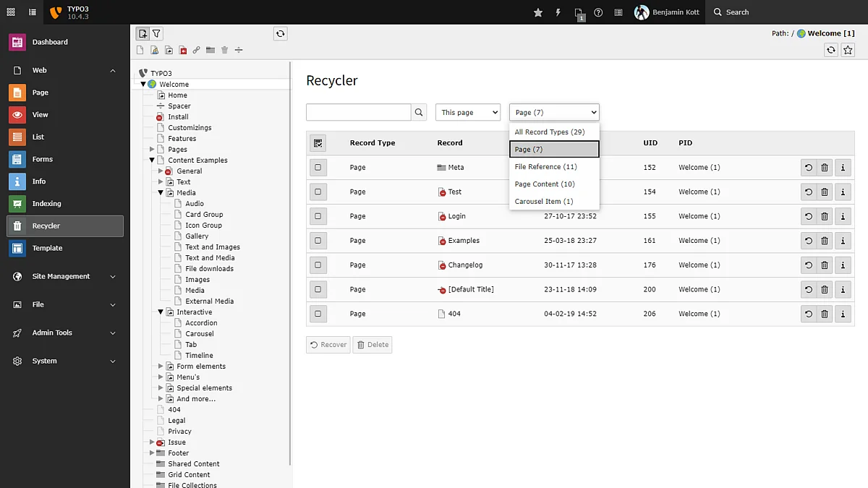Click trash icon for Login page row
The image size is (868, 488).
tap(825, 216)
